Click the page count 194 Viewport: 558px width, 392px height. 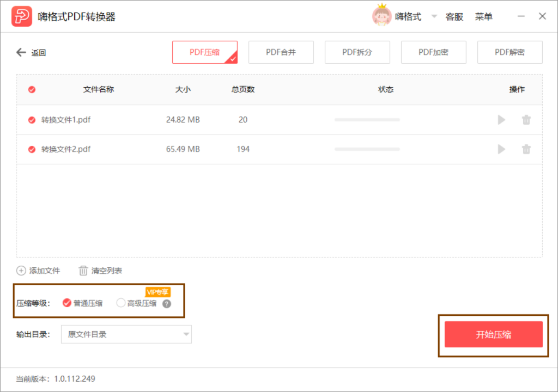click(243, 149)
